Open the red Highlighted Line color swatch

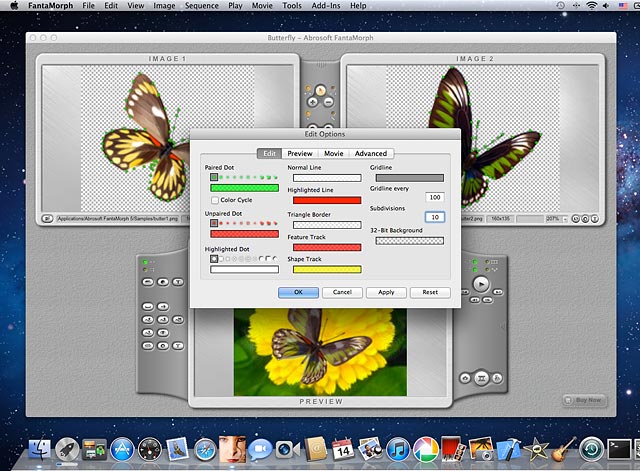pyautogui.click(x=327, y=200)
